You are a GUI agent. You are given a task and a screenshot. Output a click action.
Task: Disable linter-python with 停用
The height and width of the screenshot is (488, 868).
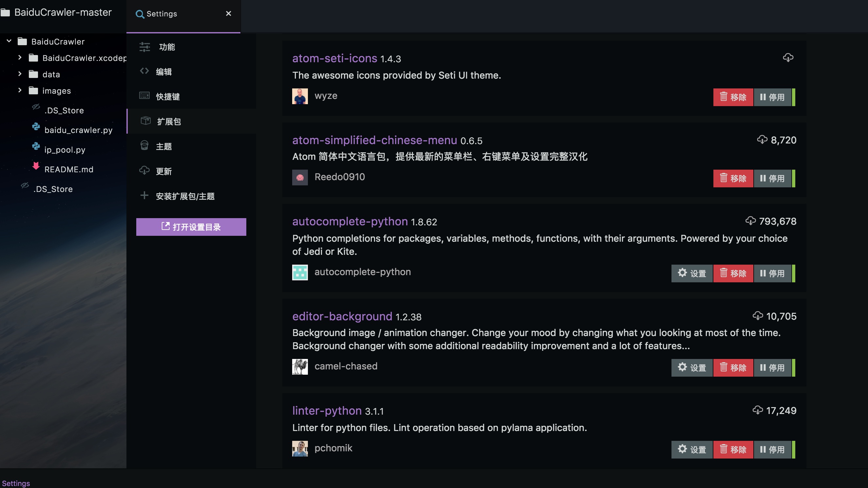click(x=772, y=450)
